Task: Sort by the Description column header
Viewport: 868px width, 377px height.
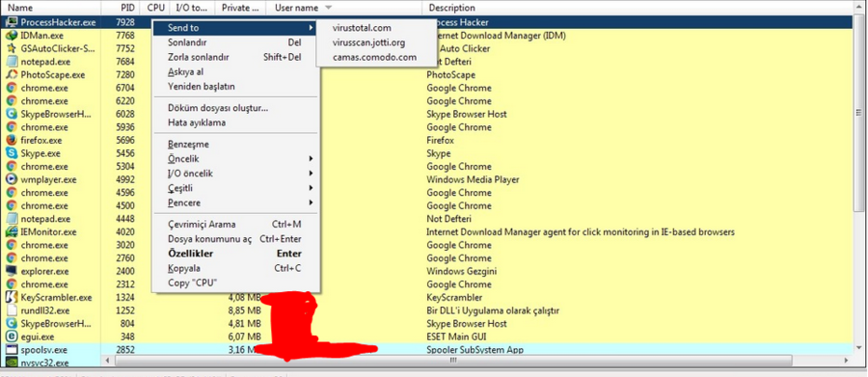Action: 637,8
